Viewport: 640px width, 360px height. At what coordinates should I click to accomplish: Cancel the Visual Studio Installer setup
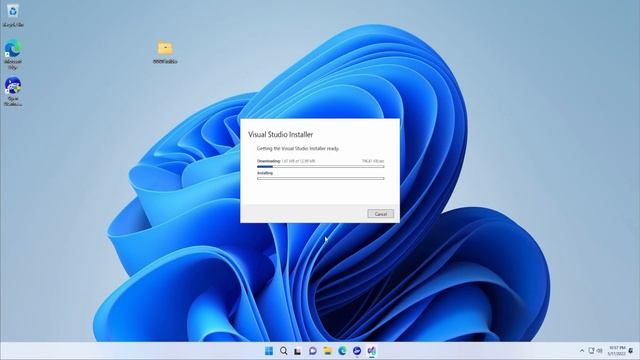380,214
